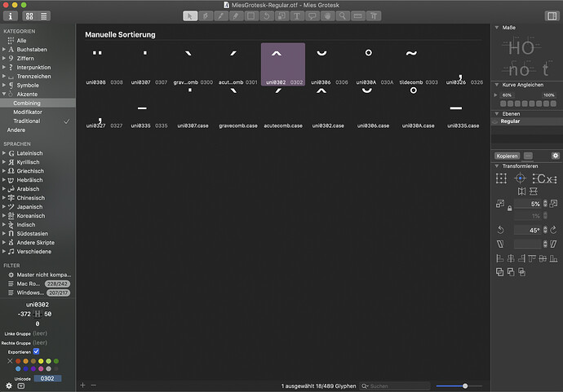The width and height of the screenshot is (563, 392).
Task: Click remove glyph minus button
Action: [x=93, y=385]
